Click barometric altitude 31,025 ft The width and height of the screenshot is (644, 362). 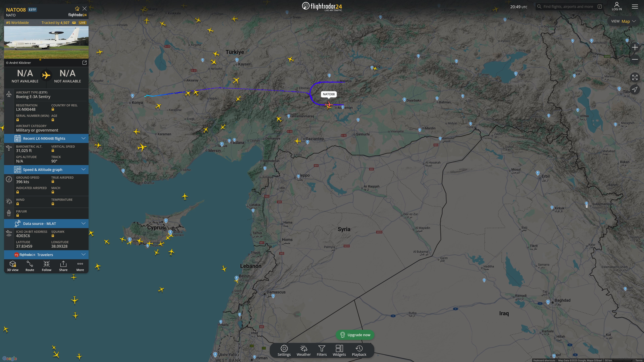tap(24, 151)
